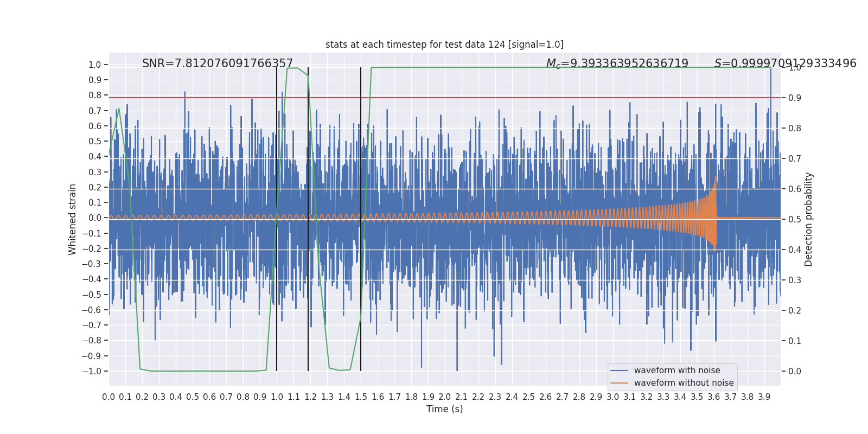Viewport: 868px width, 434px height.
Task: Click the −0.3 tick on Whitened strain axis
Action: pyautogui.click(x=92, y=264)
